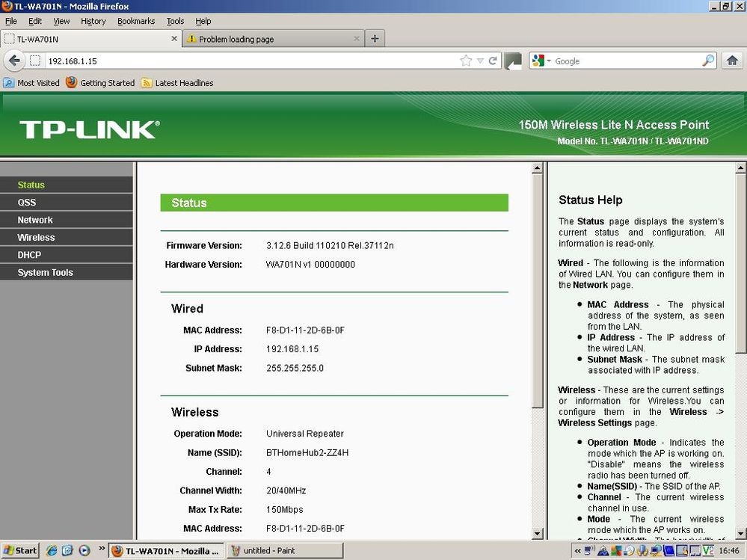
Task: Click the TP-LINK logo
Action: tap(90, 130)
